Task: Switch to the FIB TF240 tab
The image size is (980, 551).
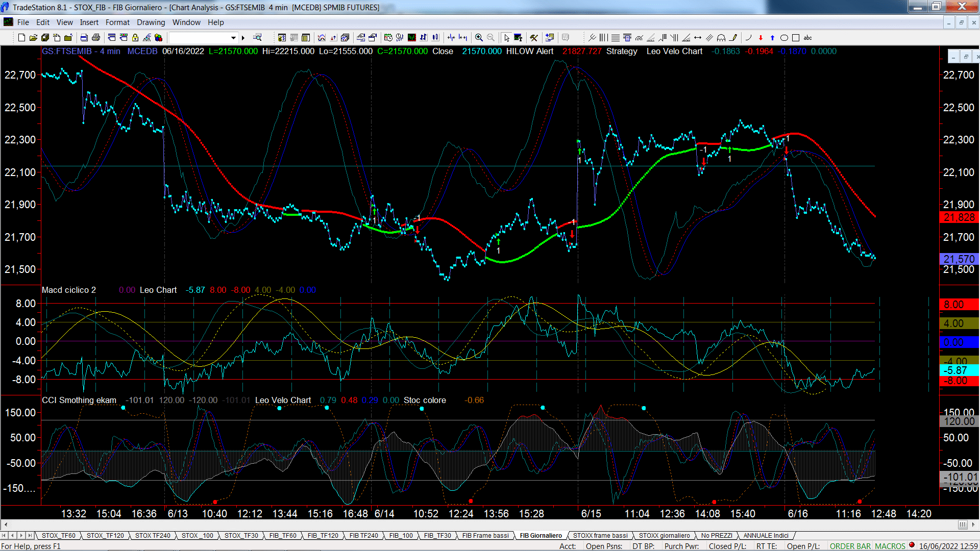Action: point(364,536)
